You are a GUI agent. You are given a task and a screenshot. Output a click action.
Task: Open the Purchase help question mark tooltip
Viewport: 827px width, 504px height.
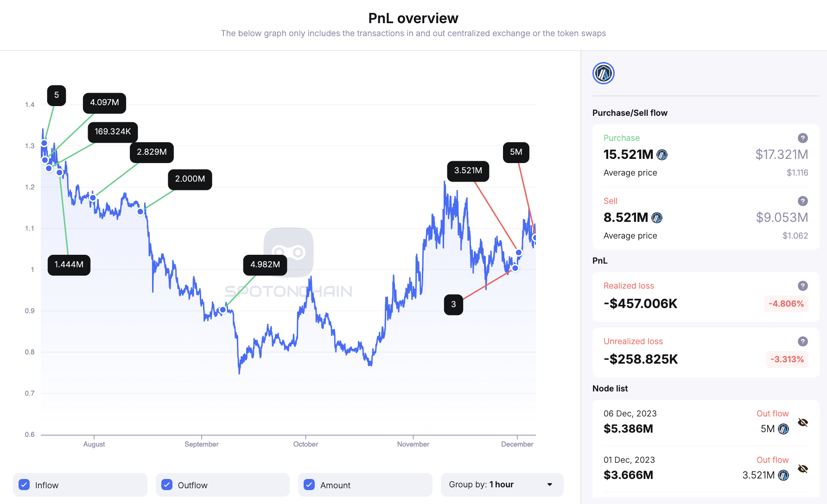point(803,138)
